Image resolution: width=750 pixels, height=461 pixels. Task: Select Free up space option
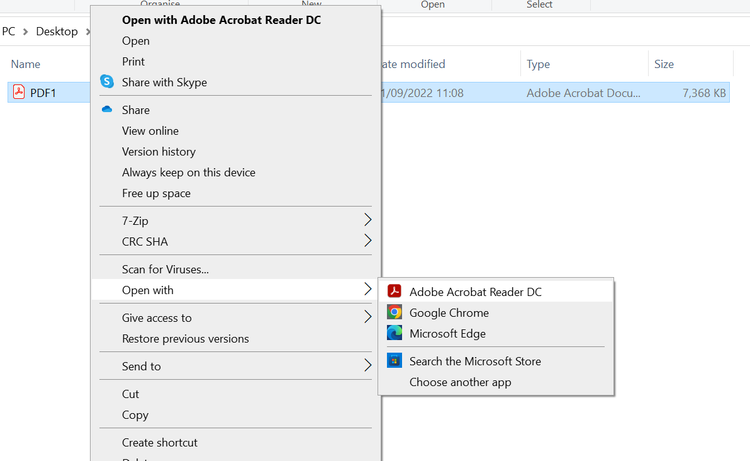(x=156, y=193)
